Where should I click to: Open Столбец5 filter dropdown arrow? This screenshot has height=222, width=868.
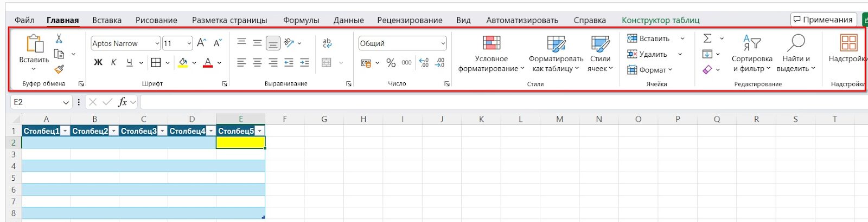(260, 131)
